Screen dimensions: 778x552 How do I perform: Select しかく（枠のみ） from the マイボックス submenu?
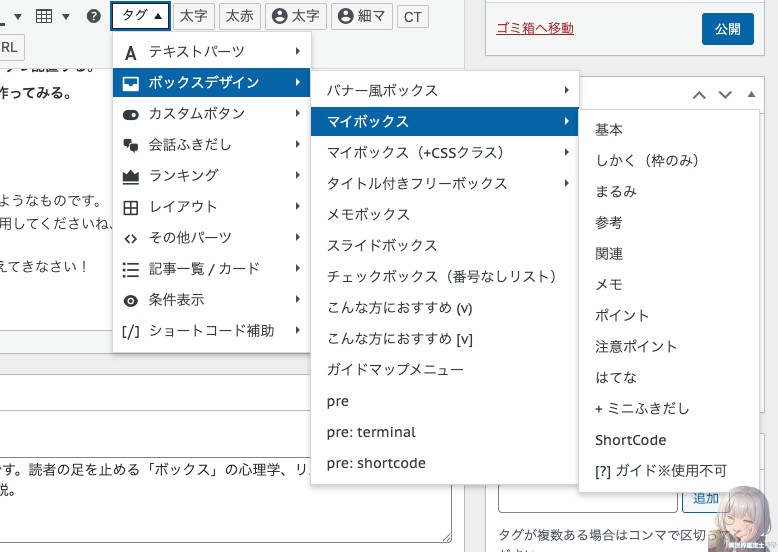646,160
